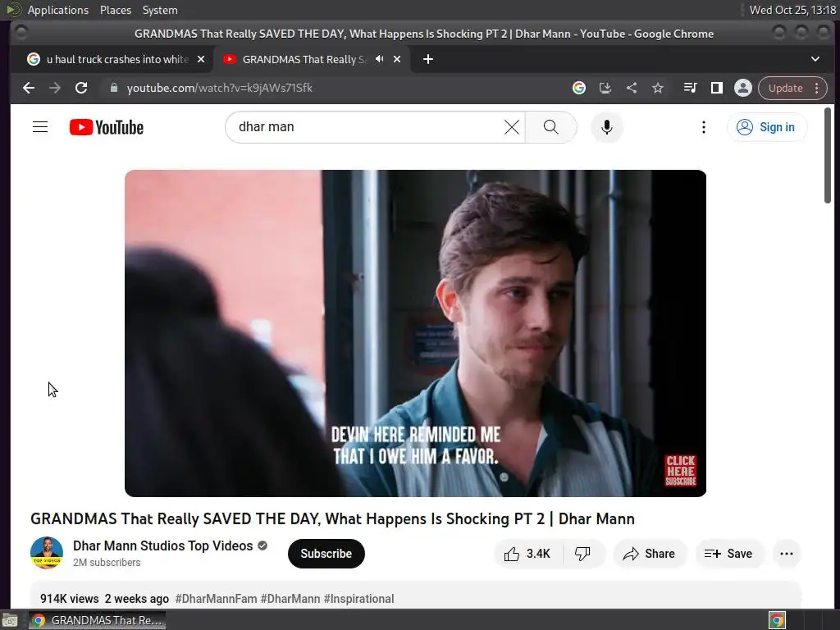Viewport: 840px width, 630px height.
Task: Click the '2M subscribers' text
Action: coord(107,562)
